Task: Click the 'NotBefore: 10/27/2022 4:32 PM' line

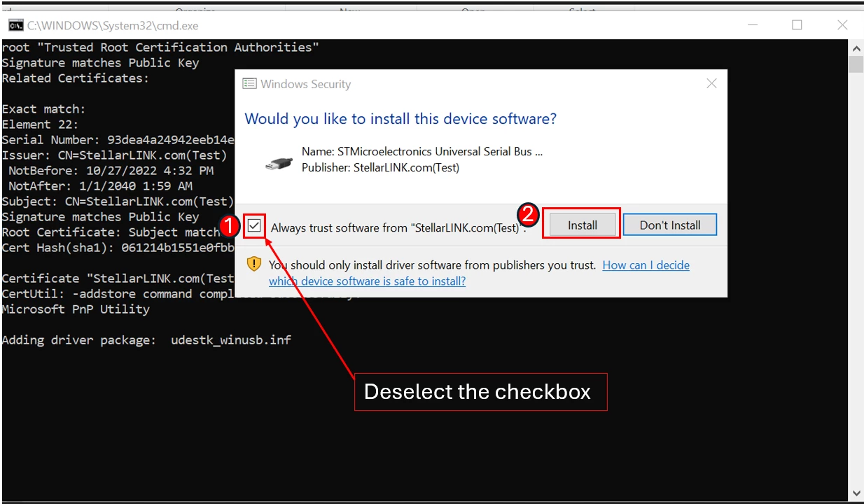Action: (x=111, y=171)
